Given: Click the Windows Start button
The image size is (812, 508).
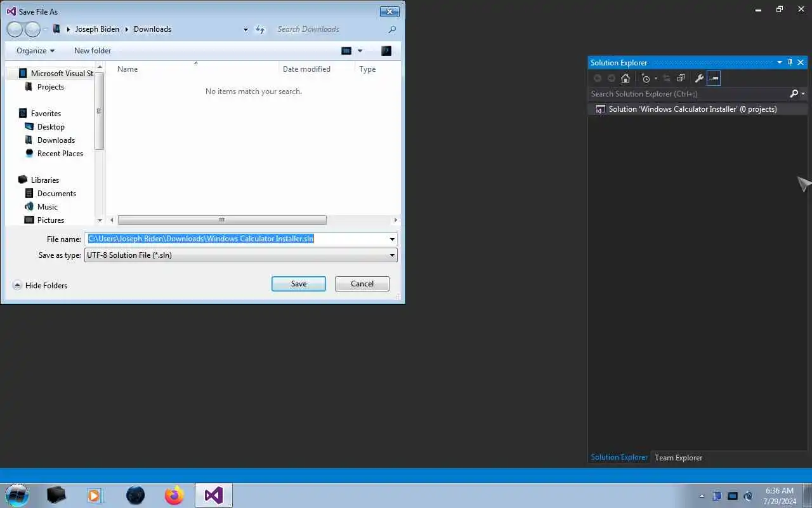Looking at the screenshot, I should tap(16, 495).
